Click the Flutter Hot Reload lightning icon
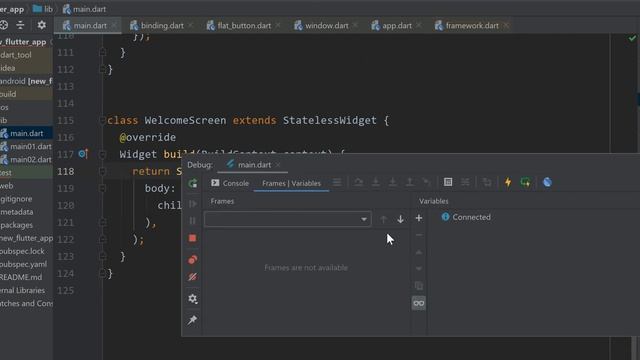Viewport: 640px width, 360px height. click(x=508, y=182)
